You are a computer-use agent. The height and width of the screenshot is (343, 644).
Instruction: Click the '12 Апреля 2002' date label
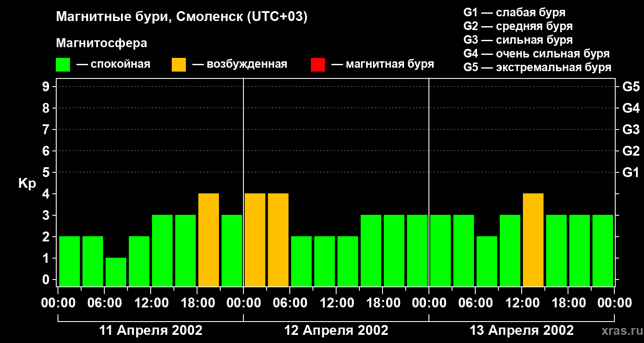click(336, 331)
